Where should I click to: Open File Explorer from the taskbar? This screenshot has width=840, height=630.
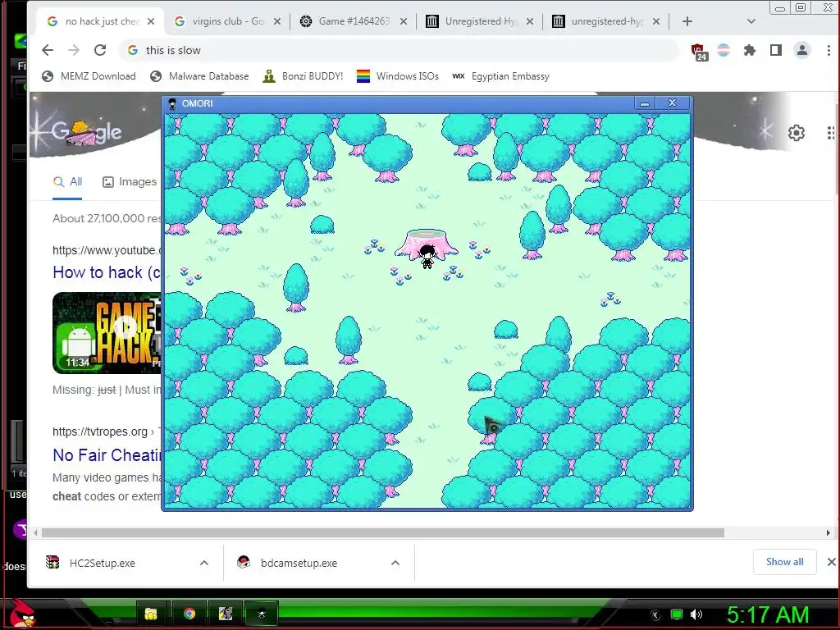[x=151, y=614]
